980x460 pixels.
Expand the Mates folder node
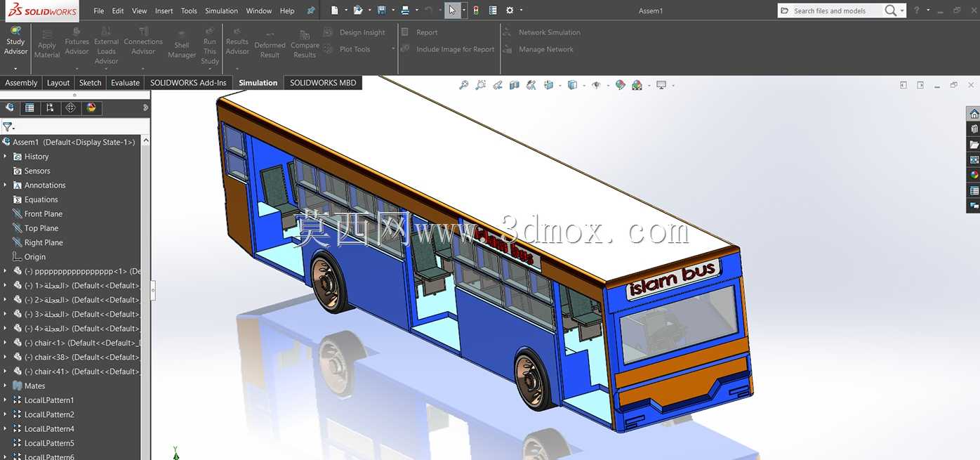coord(6,386)
